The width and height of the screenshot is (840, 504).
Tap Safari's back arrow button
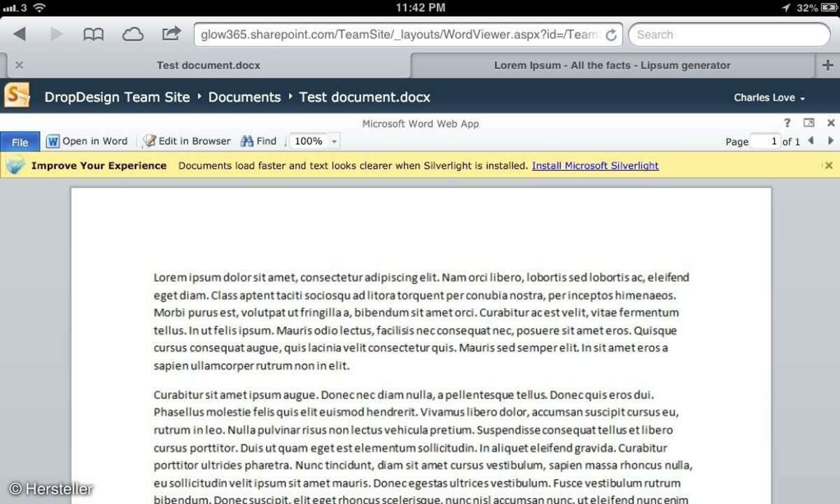tap(20, 34)
